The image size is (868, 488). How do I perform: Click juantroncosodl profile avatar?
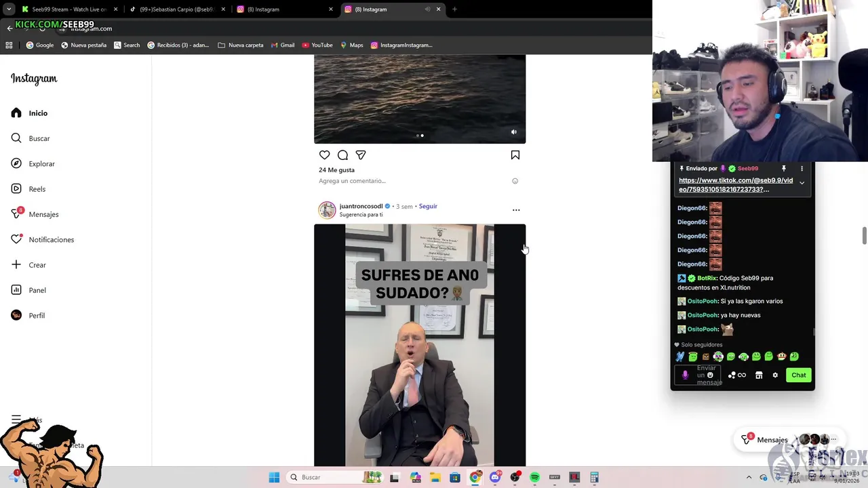click(327, 210)
